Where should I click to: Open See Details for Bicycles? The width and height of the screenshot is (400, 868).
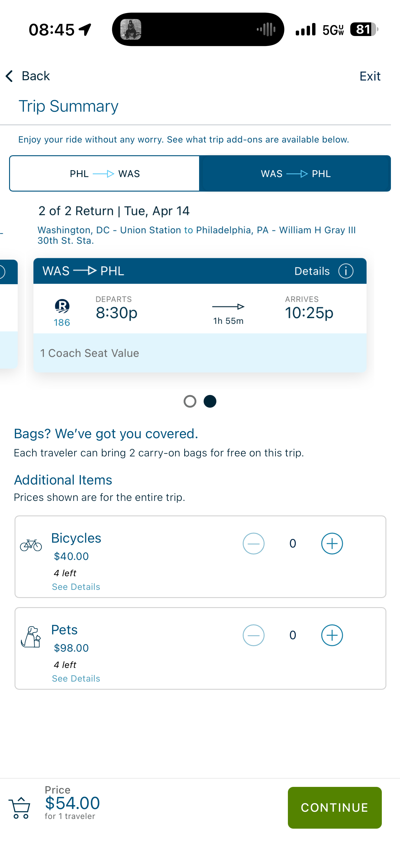coord(76,587)
